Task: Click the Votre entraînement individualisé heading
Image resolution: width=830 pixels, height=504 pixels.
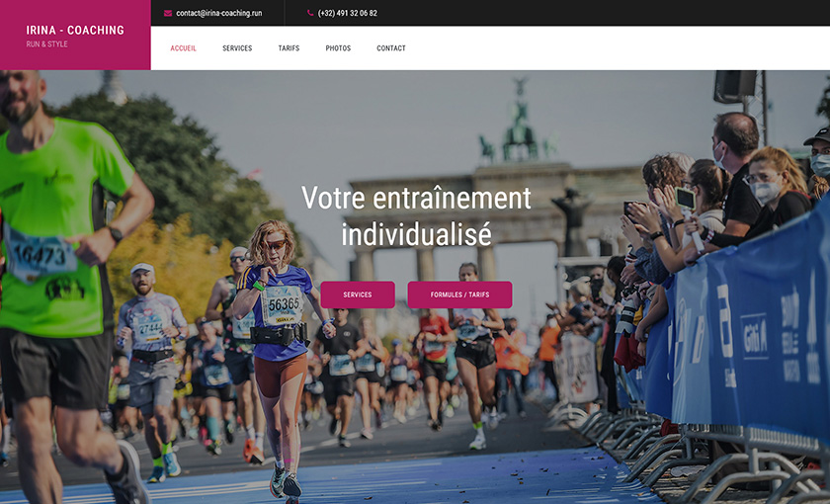Action: coord(417,215)
